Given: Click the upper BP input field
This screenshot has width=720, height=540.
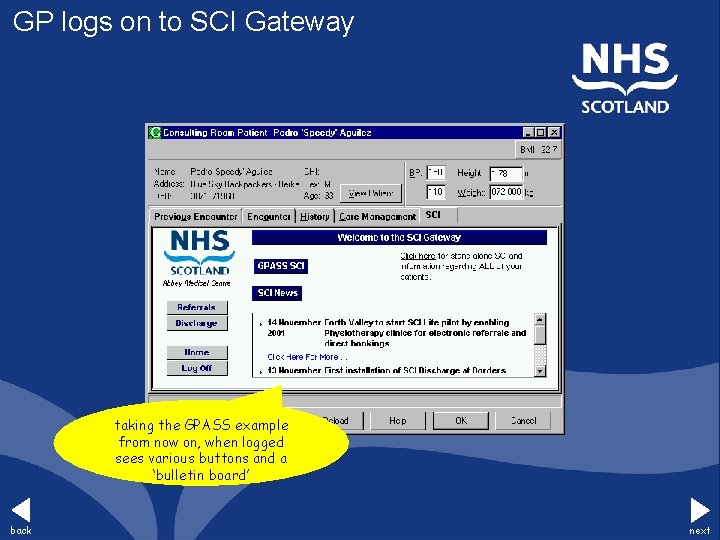Looking at the screenshot, I should (436, 173).
